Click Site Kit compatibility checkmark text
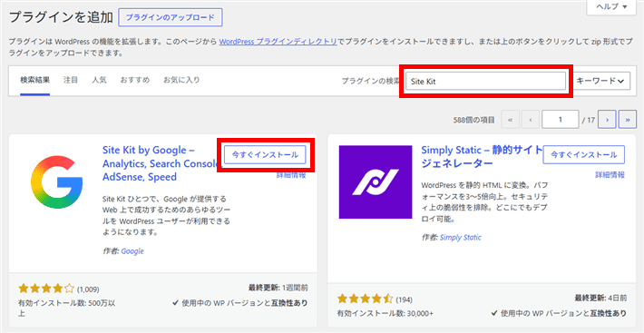The height and width of the screenshot is (333, 644). pyautogui.click(x=240, y=303)
